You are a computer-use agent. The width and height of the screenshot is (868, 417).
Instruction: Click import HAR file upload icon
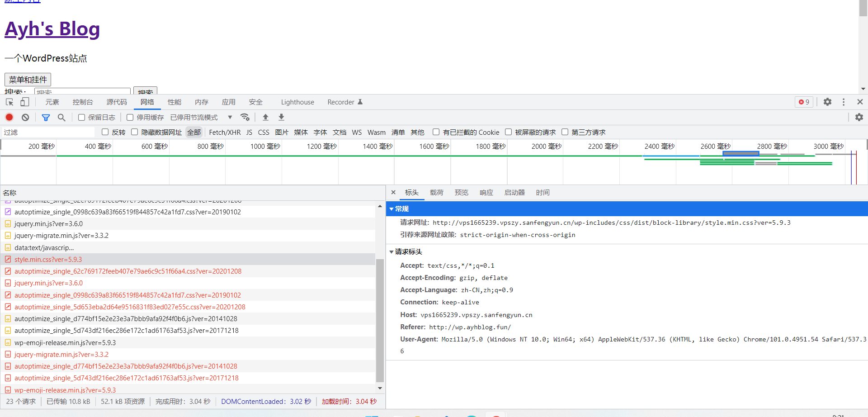[x=266, y=117]
